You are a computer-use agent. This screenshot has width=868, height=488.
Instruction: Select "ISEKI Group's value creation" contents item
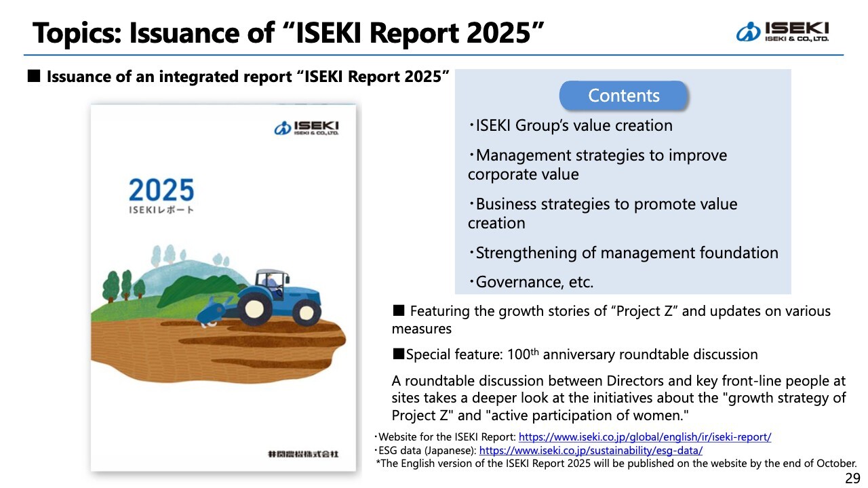click(x=570, y=125)
